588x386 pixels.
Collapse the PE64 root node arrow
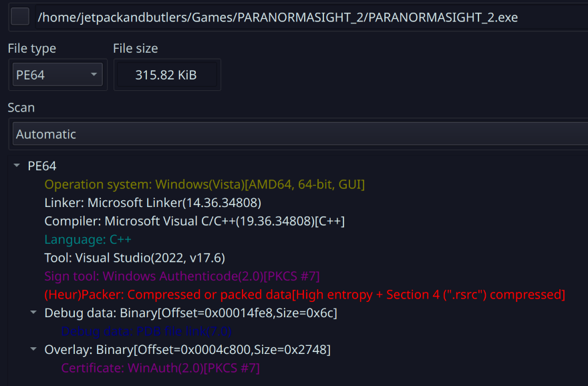[17, 166]
